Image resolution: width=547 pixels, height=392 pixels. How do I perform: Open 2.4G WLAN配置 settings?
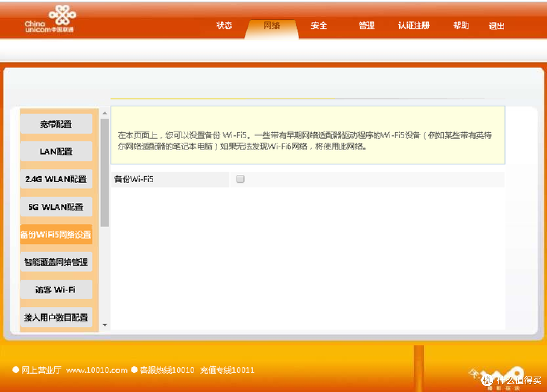(56, 179)
